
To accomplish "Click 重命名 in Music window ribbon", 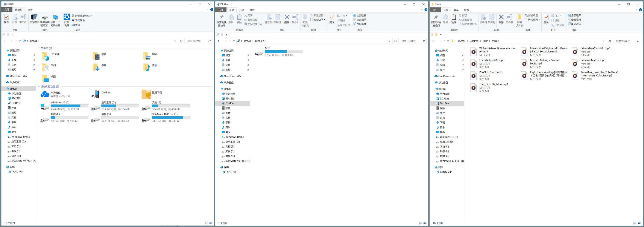I will 509,19.
